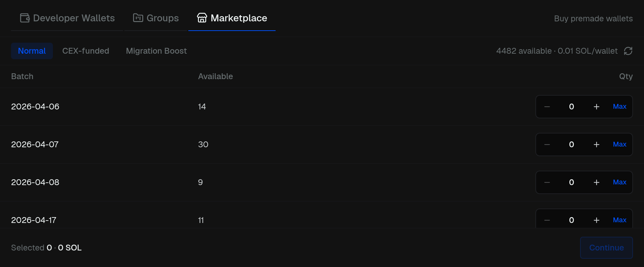Refresh the available wallets list
The image size is (644, 267).
click(x=628, y=51)
